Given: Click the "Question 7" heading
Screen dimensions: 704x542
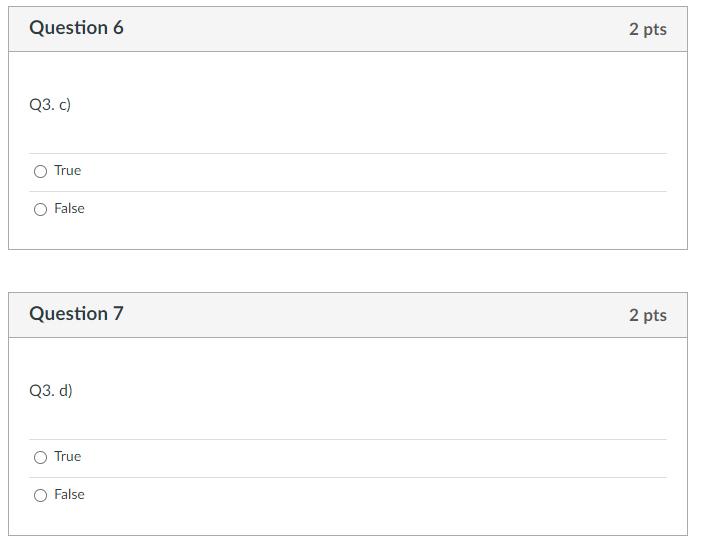Looking at the screenshot, I should pos(76,313).
